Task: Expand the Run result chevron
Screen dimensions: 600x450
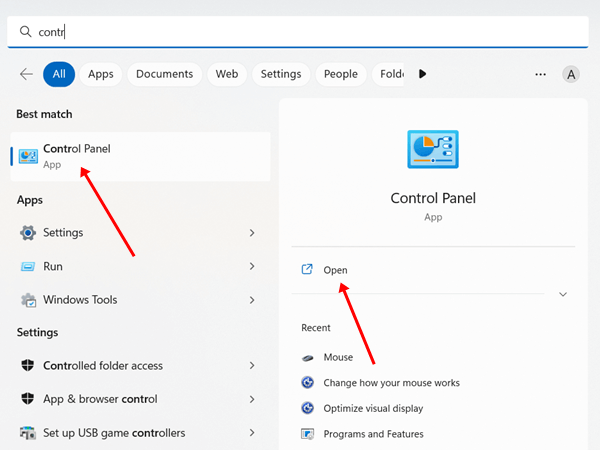Action: (x=252, y=266)
